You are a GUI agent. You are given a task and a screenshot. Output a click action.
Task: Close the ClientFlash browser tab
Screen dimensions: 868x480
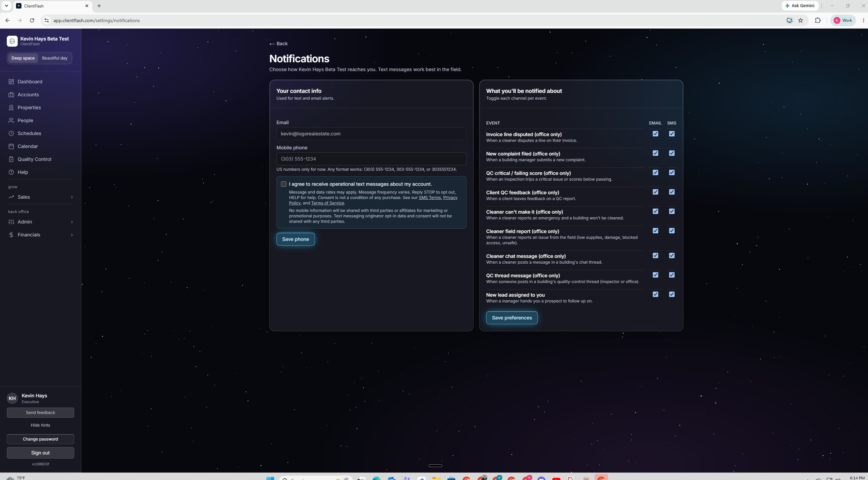87,6
